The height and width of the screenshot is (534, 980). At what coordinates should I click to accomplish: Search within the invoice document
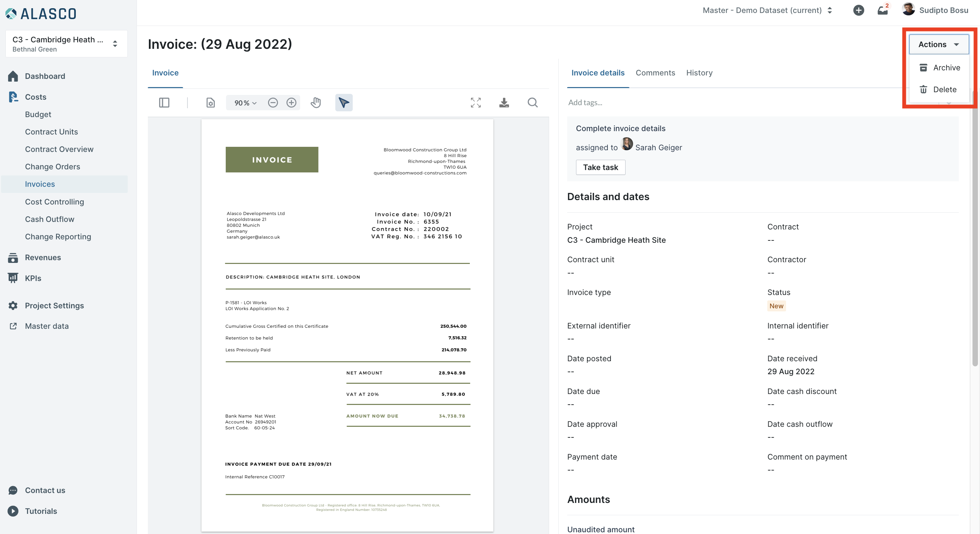pos(533,103)
